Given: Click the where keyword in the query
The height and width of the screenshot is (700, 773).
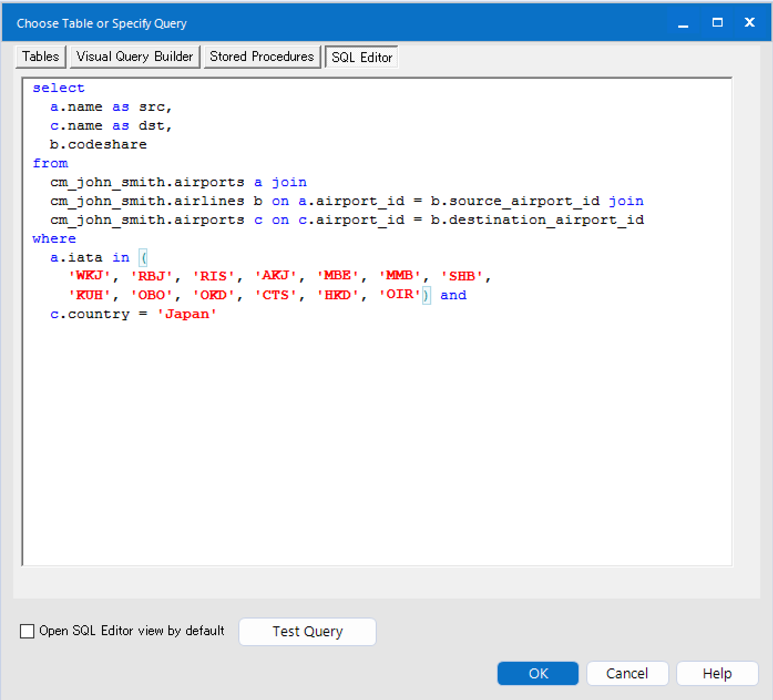Looking at the screenshot, I should (54, 238).
